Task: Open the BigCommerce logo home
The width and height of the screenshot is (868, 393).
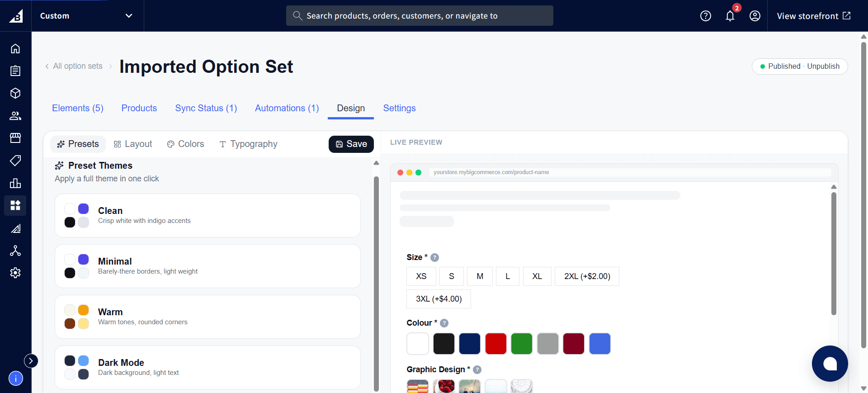Action: [x=16, y=16]
